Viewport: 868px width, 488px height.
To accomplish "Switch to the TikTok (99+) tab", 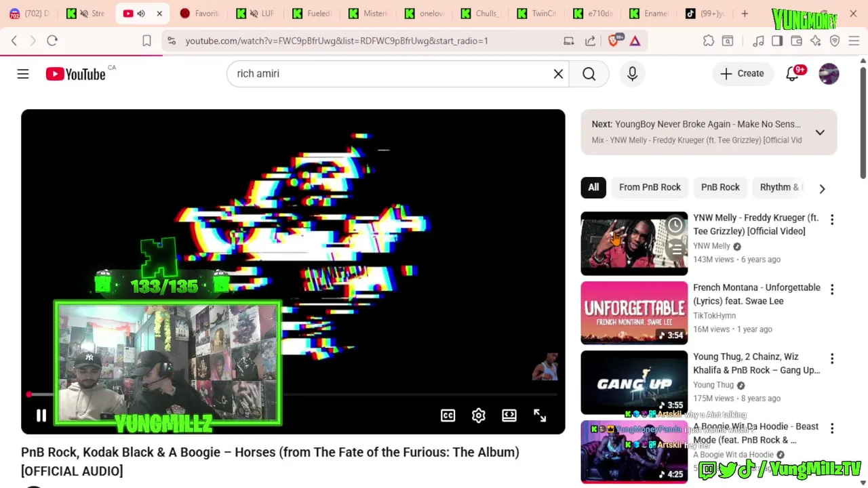I will (705, 14).
